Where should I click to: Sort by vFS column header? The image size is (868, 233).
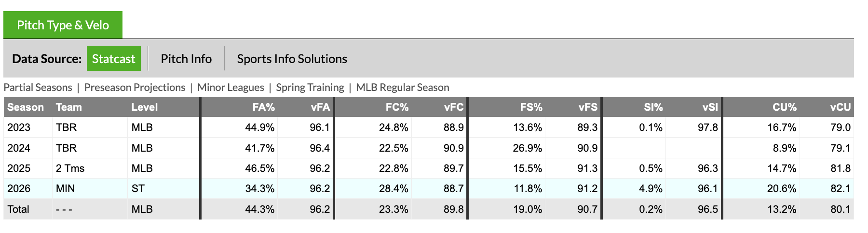click(588, 107)
